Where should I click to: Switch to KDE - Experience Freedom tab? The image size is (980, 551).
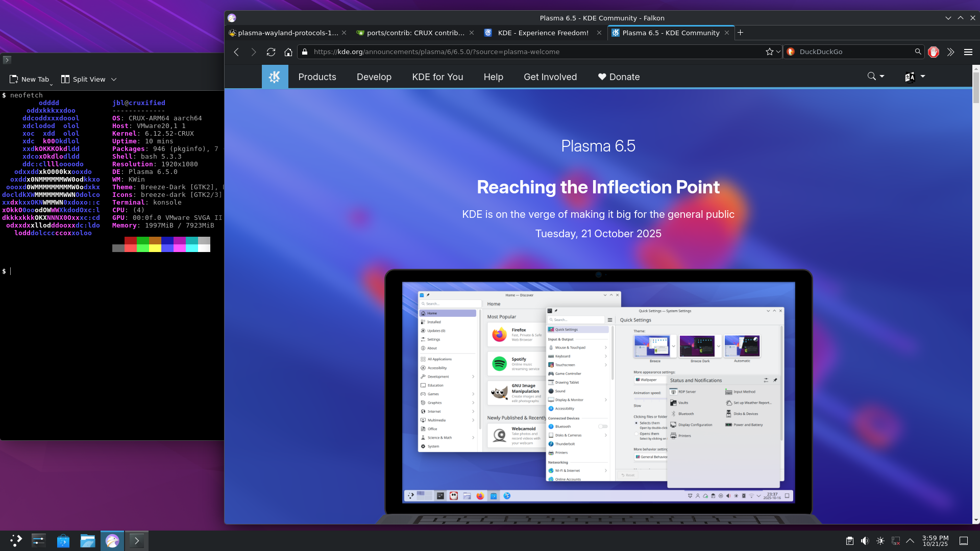(x=543, y=33)
